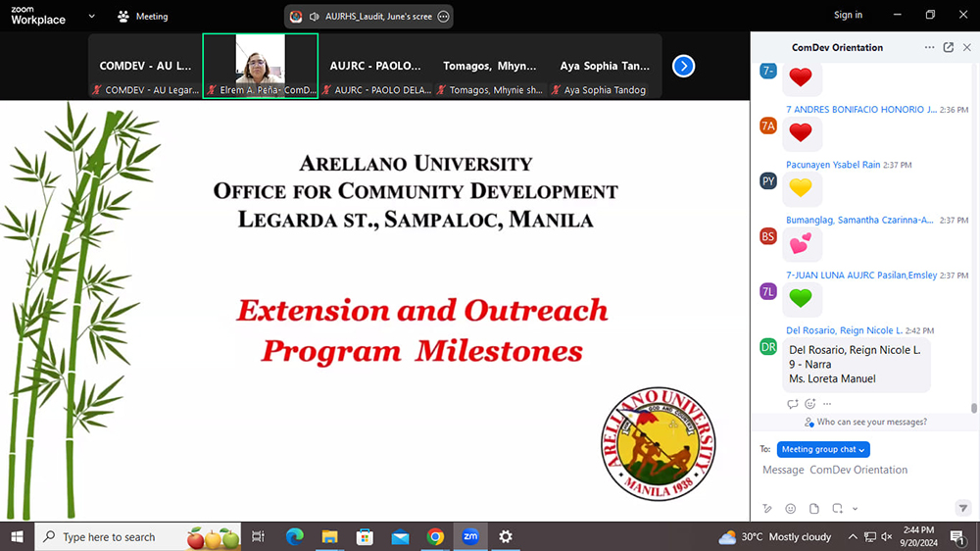Open Mail from the taskbar
The height and width of the screenshot is (551, 980).
pyautogui.click(x=400, y=536)
